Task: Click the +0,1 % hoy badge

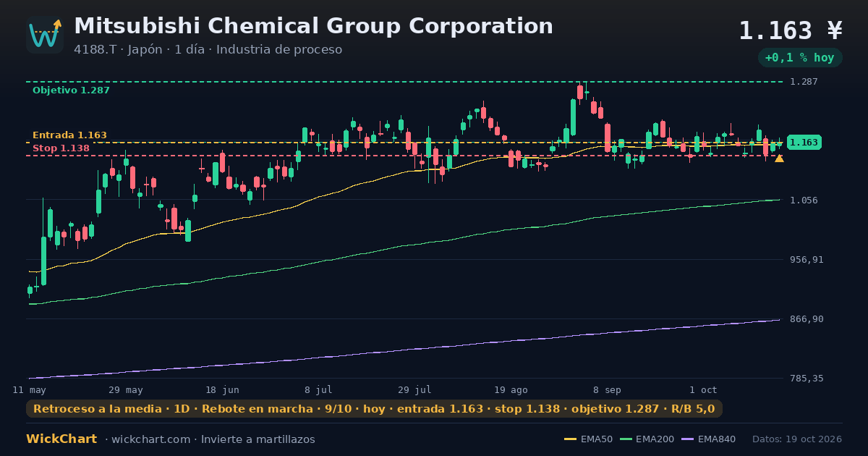Action: 800,58
